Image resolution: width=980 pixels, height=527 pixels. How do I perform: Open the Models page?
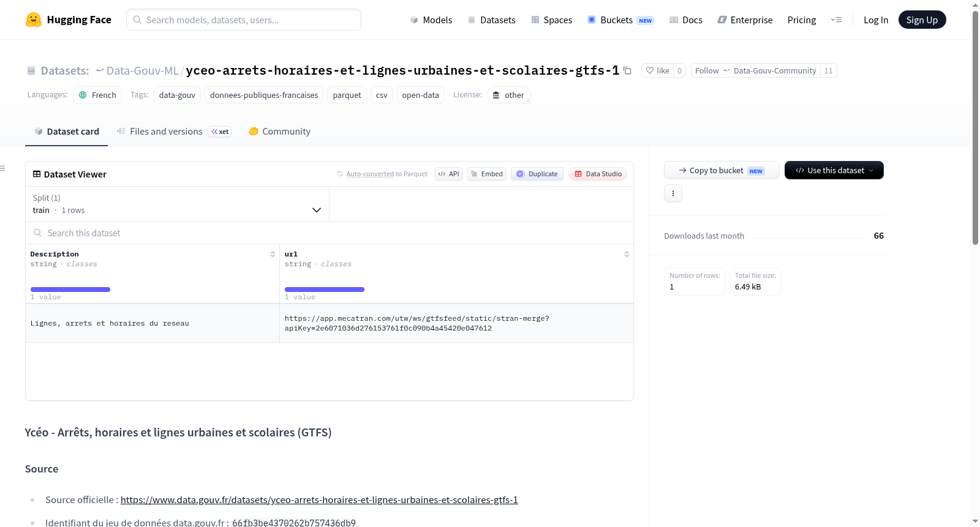(431, 20)
